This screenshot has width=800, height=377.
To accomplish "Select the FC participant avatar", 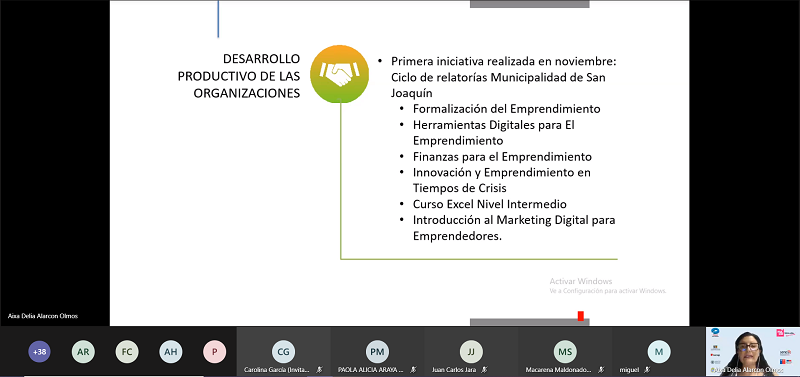I will coord(127,351).
